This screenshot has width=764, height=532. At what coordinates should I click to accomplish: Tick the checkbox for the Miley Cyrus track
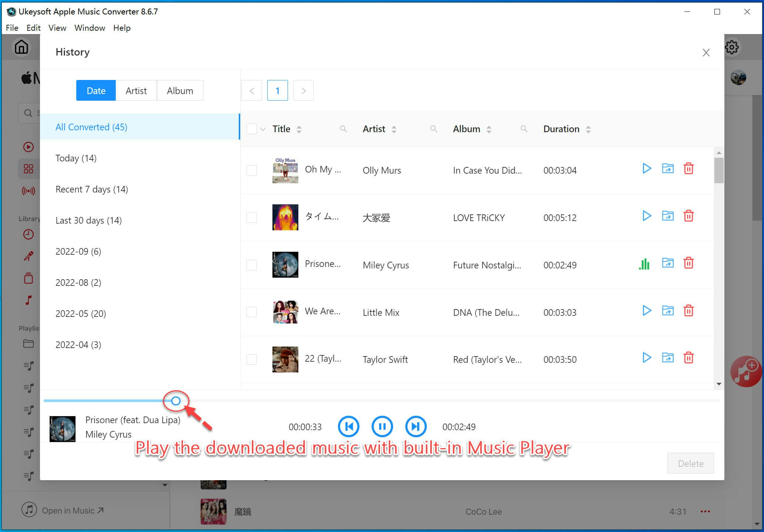coord(252,265)
